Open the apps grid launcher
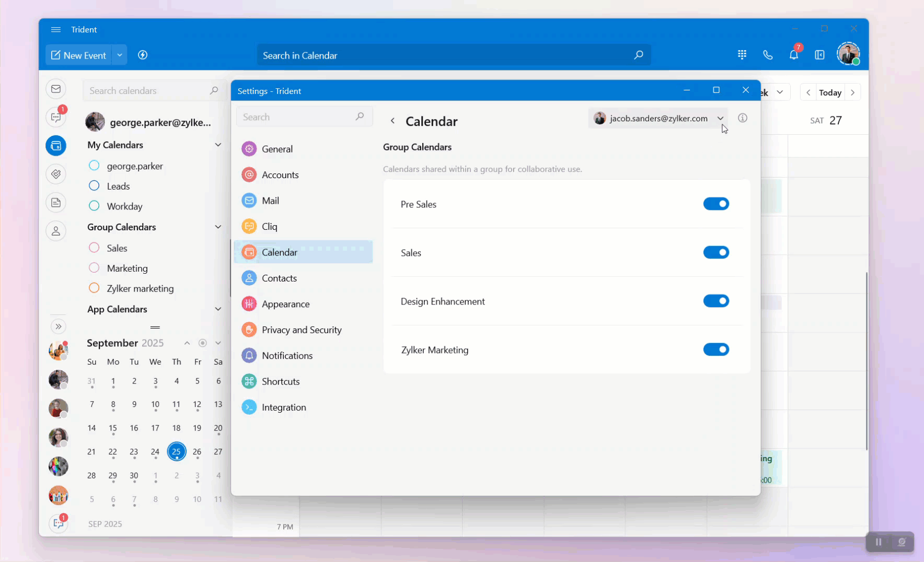Image resolution: width=924 pixels, height=562 pixels. [742, 55]
